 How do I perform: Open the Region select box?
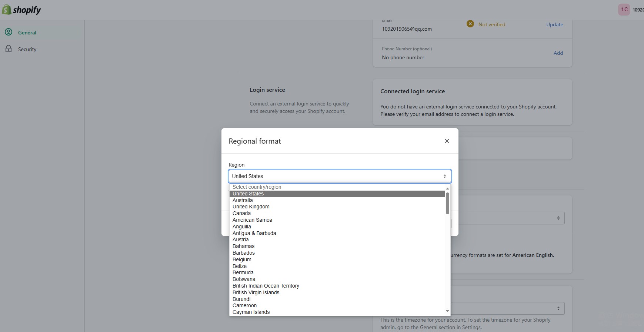coord(340,176)
